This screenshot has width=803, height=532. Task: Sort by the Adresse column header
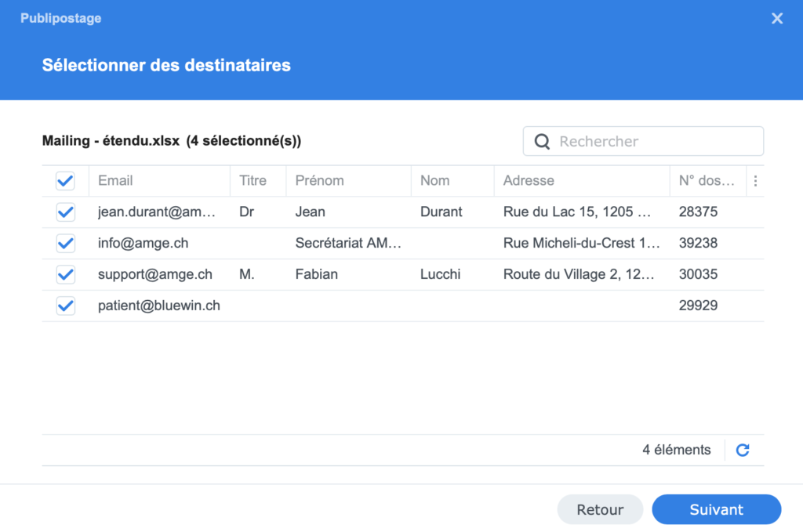pyautogui.click(x=582, y=180)
